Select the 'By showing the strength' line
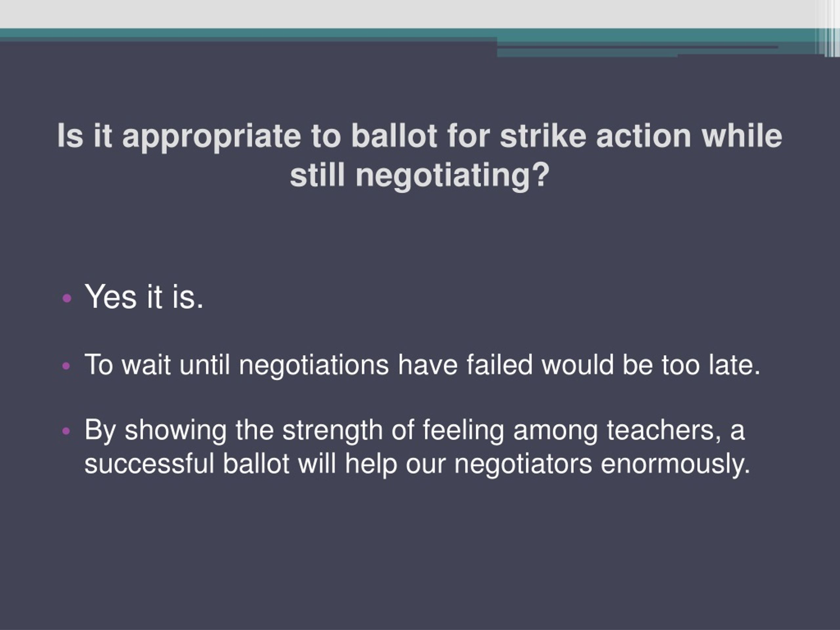 point(414,430)
